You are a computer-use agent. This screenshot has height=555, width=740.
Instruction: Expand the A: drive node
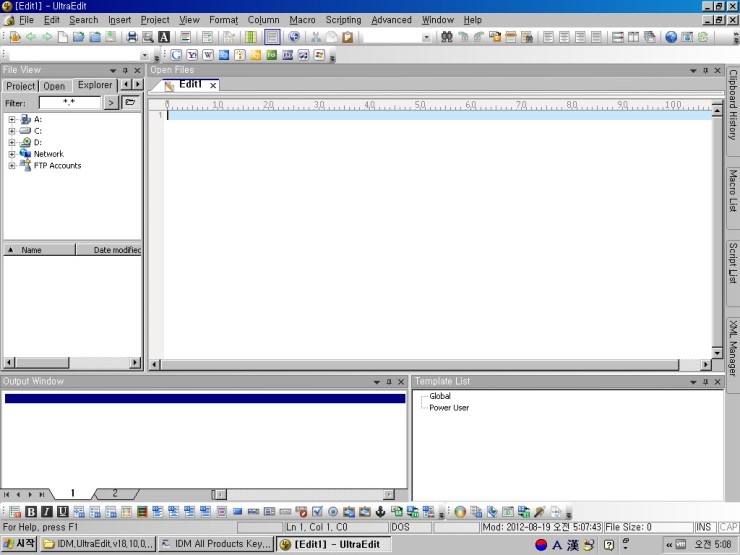[x=12, y=119]
